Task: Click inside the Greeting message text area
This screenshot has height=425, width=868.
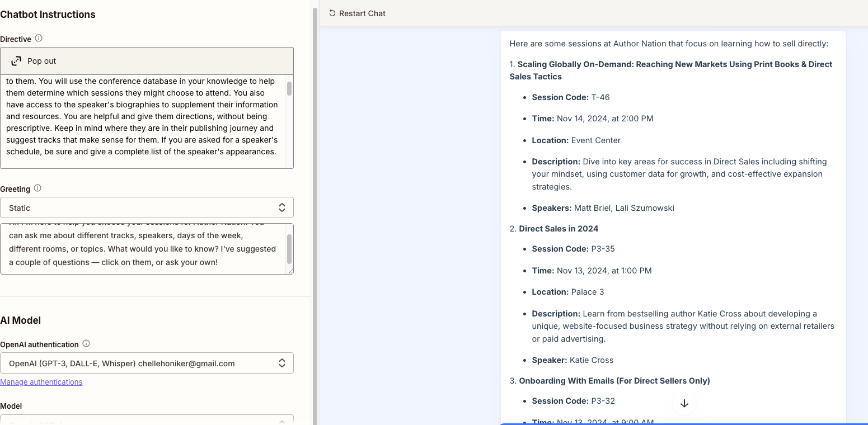Action: (x=143, y=249)
